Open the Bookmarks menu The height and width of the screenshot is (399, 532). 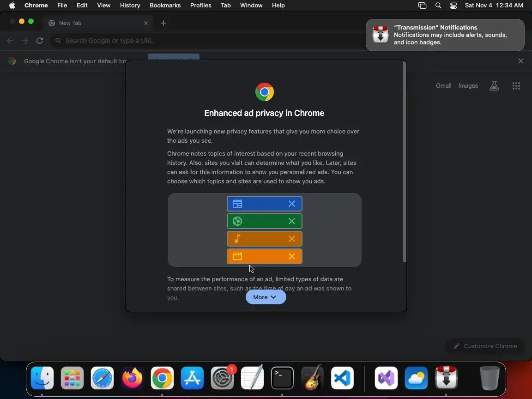point(165,5)
